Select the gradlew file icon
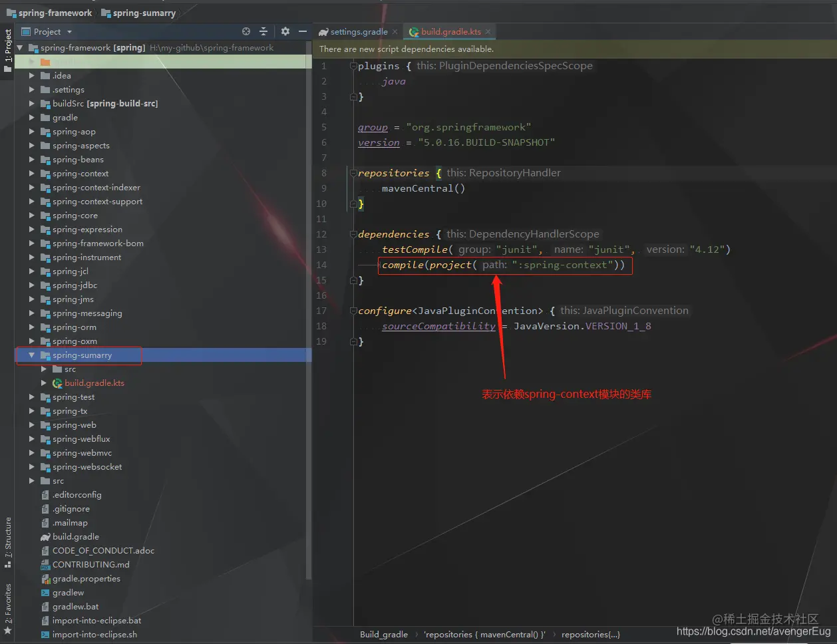This screenshot has width=837, height=644. (45, 593)
